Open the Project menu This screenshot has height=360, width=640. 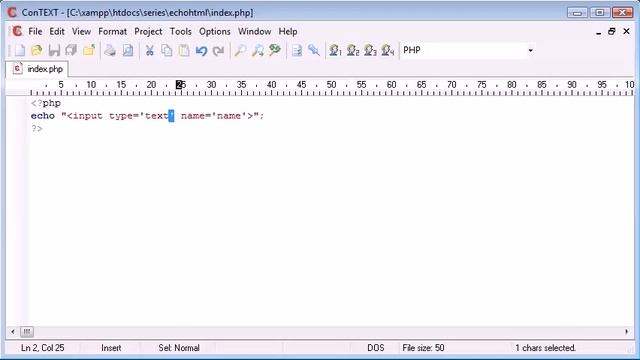(148, 31)
